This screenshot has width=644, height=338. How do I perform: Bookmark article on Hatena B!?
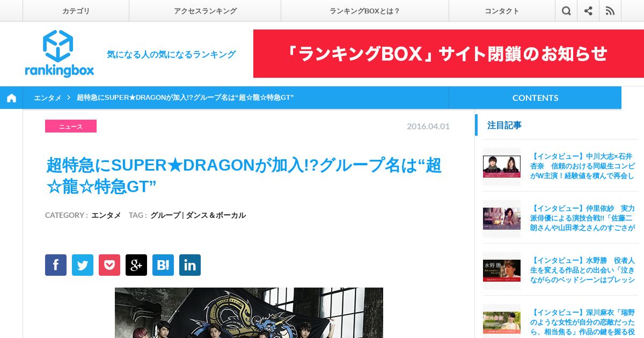(x=163, y=265)
